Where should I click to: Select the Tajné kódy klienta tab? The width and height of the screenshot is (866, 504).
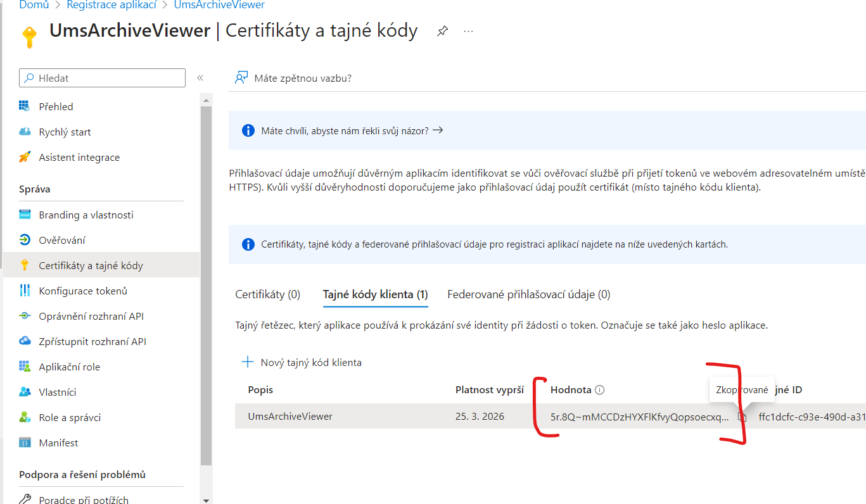click(x=375, y=294)
